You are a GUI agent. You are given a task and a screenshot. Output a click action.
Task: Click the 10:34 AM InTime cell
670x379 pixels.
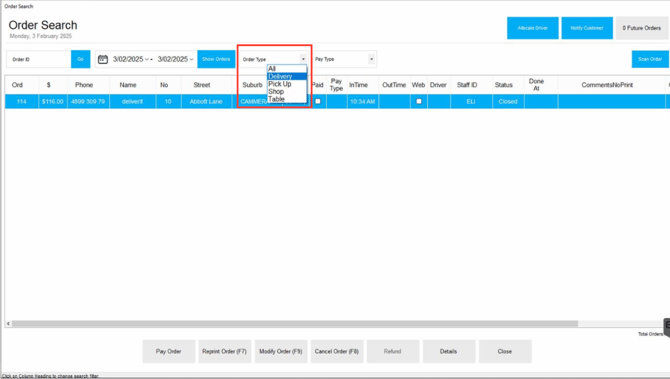[362, 102]
